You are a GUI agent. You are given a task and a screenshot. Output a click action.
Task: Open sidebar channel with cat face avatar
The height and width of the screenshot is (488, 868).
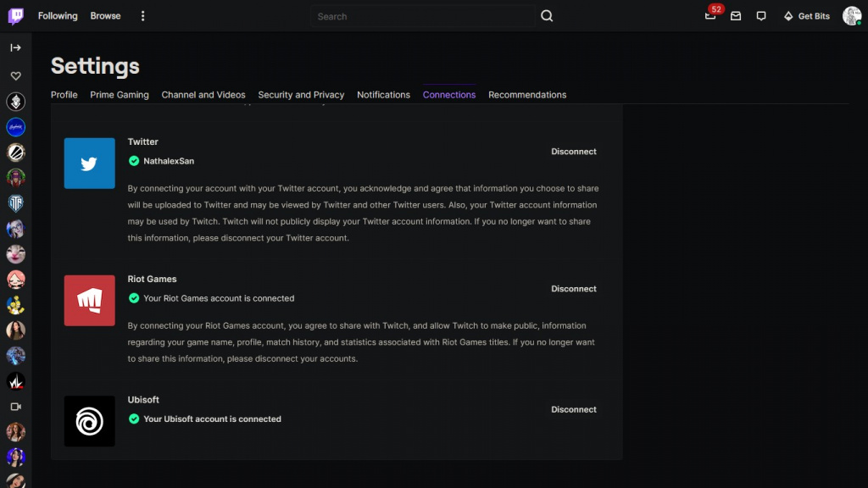(15, 254)
